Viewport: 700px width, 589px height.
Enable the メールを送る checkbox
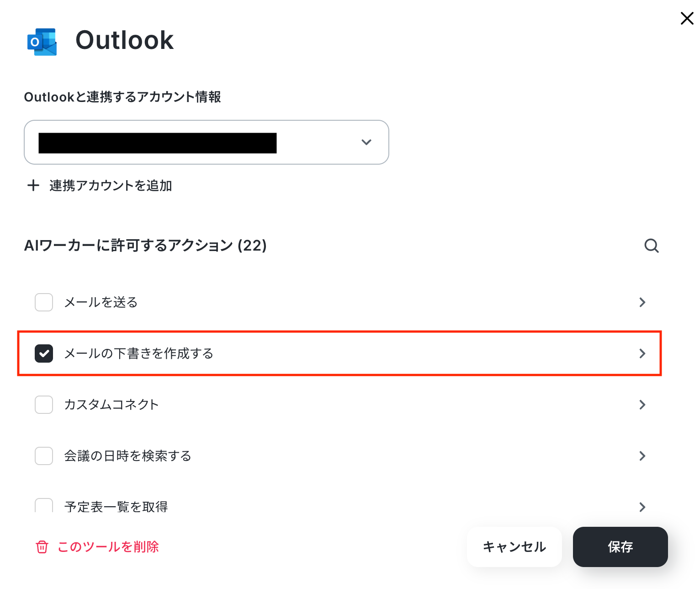click(44, 302)
